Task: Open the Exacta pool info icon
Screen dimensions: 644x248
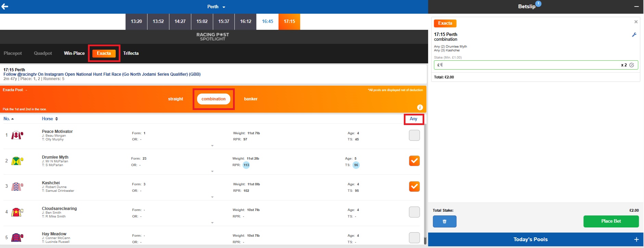Action: coord(420,107)
